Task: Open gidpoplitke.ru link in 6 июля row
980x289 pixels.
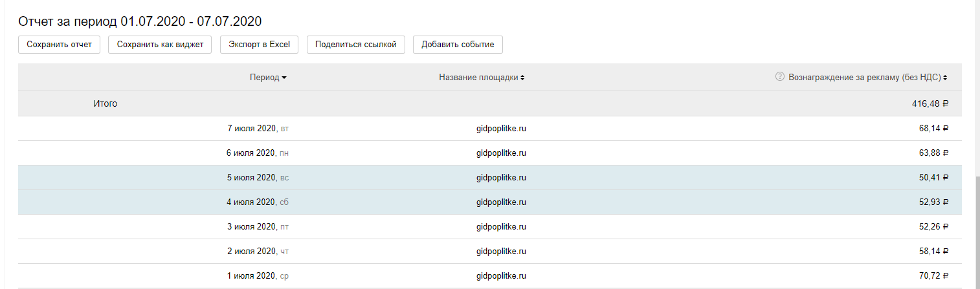Action: pyautogui.click(x=501, y=153)
